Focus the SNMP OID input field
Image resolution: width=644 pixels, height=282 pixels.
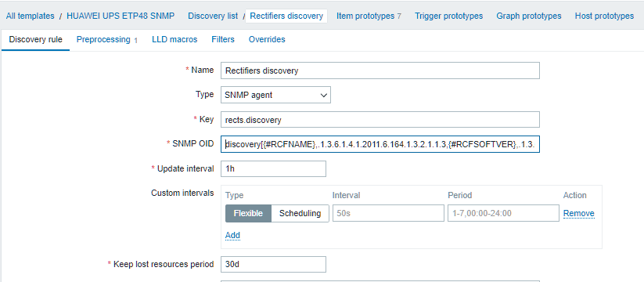point(380,144)
